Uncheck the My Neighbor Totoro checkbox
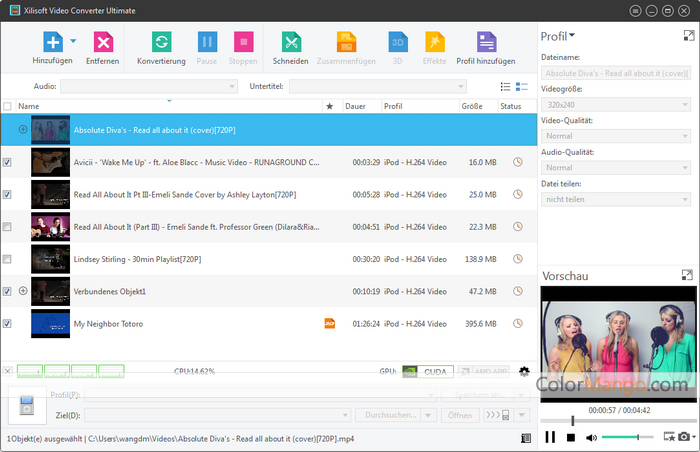This screenshot has width=700, height=452. click(x=7, y=323)
